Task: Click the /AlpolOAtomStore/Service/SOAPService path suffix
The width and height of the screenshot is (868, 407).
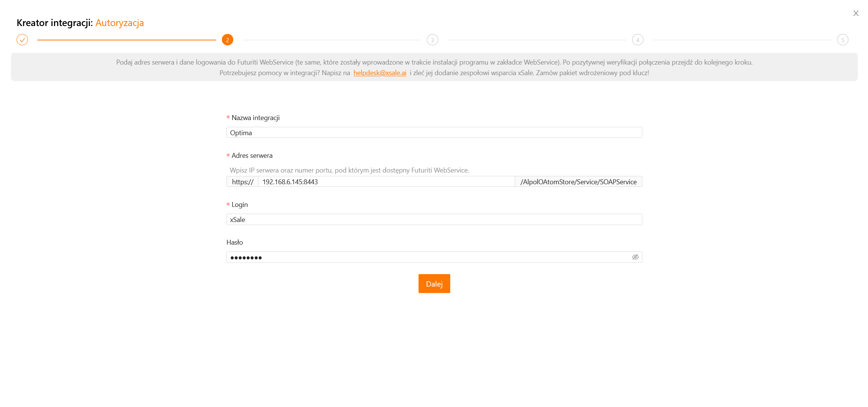Action: (x=578, y=182)
